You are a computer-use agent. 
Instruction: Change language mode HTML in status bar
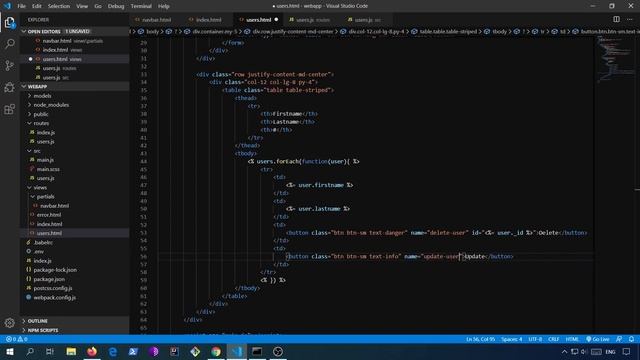point(572,339)
